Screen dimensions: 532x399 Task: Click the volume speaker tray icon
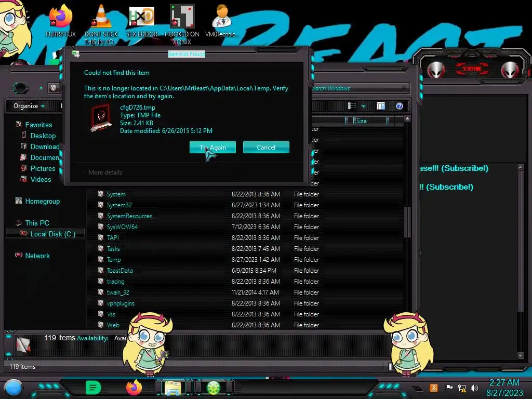[x=474, y=388]
